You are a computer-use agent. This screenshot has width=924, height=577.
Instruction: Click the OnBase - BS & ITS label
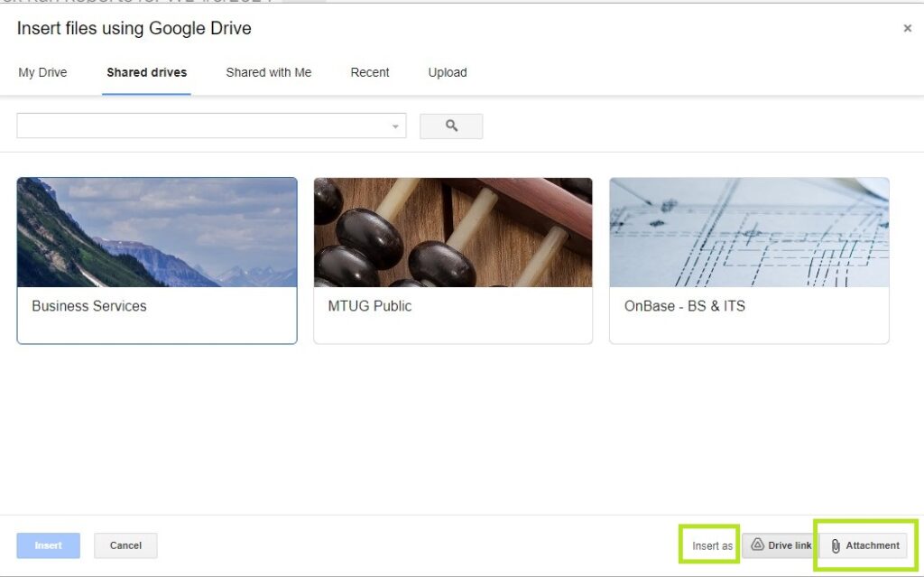(685, 306)
